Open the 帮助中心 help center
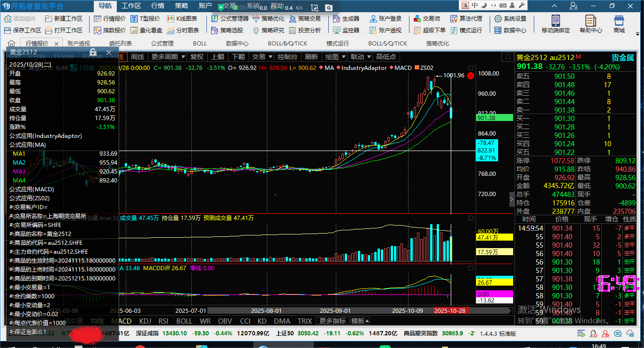The width and height of the screenshot is (644, 348). coord(591,23)
